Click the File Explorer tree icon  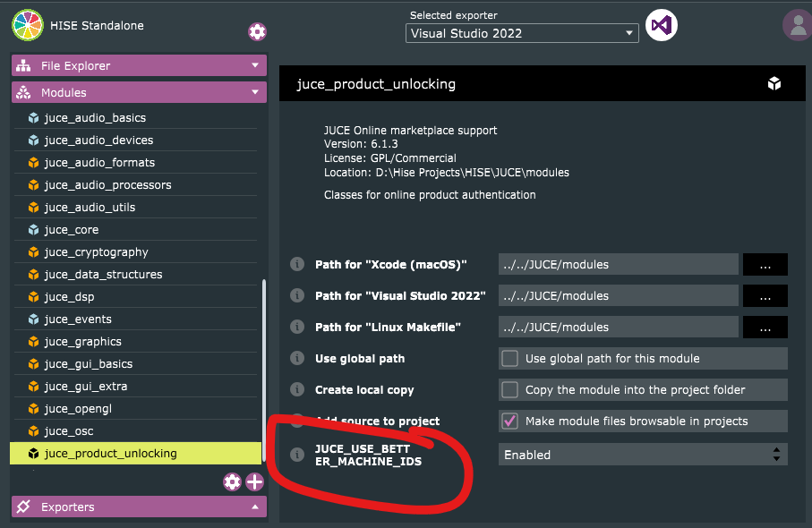pos(23,65)
